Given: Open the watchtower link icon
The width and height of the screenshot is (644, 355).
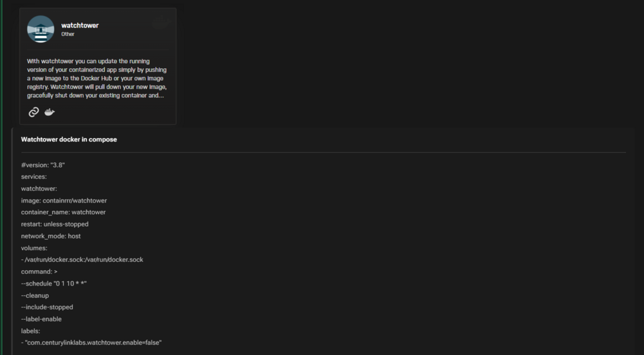Looking at the screenshot, I should click(x=33, y=113).
